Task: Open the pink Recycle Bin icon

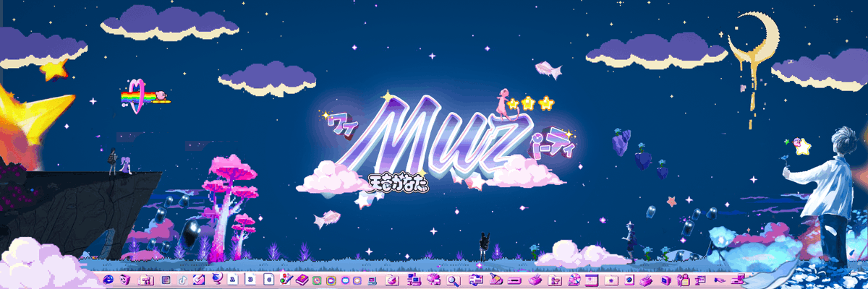Action: [124, 280]
